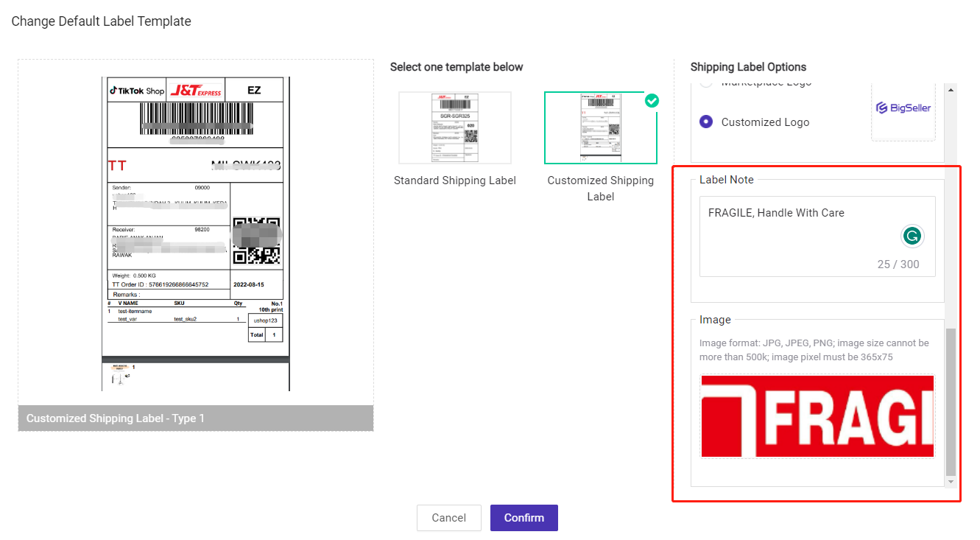
Task: Click the BigSeller customized logo image
Action: coord(903,108)
